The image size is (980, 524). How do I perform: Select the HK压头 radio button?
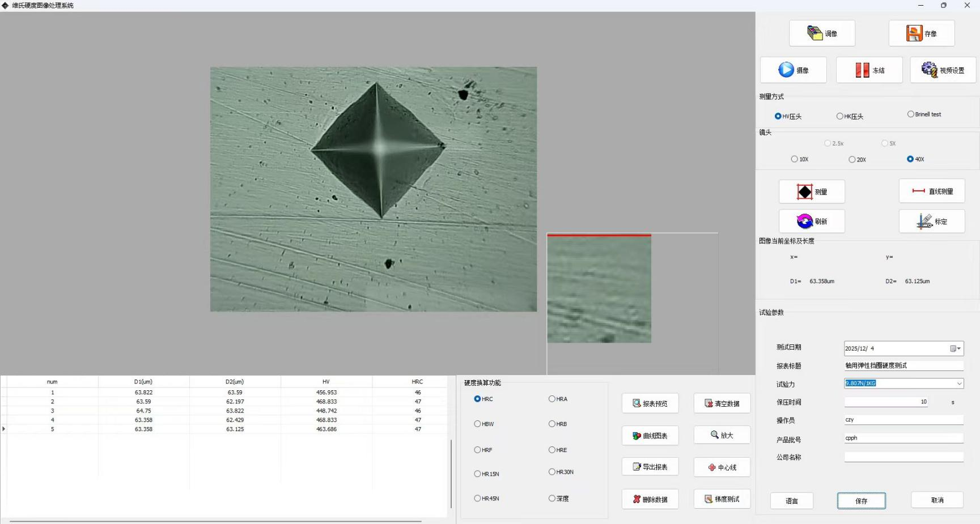840,116
